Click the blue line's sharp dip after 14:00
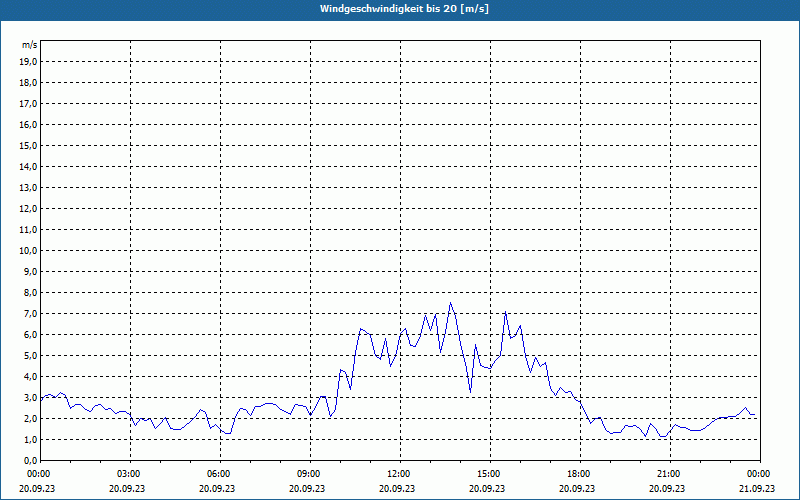Image resolution: width=800 pixels, height=500 pixels. [470, 391]
